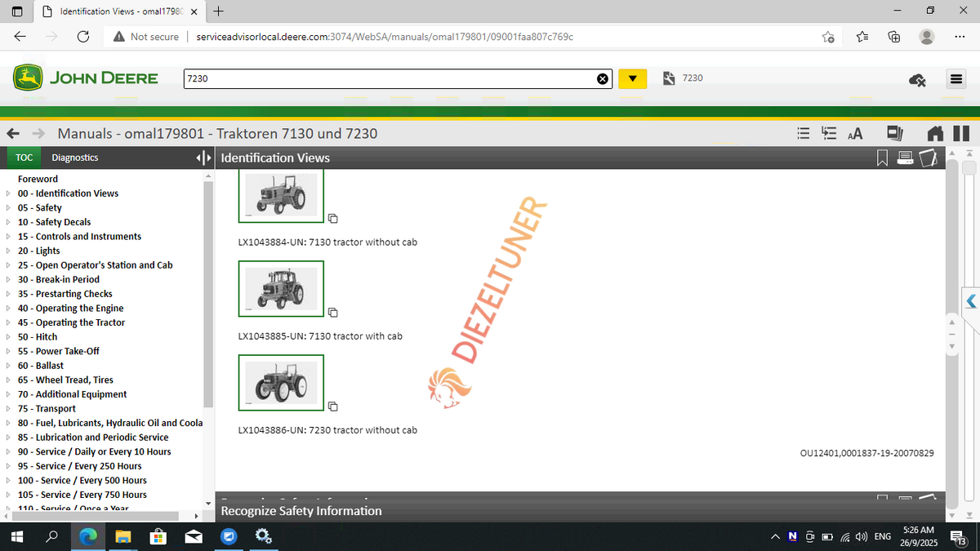Open browser settings and more menu
This screenshot has width=980, height=551.
tap(960, 37)
